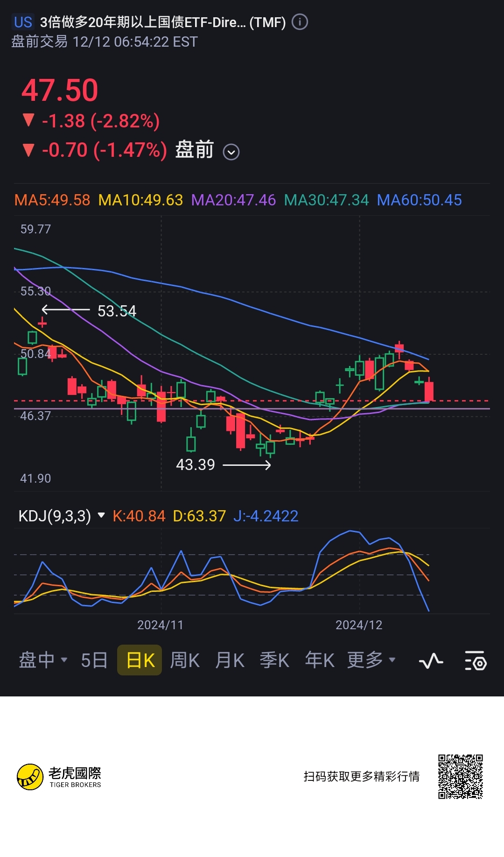The width and height of the screenshot is (504, 857).
Task: Switch to the 5日 chart tab
Action: [94, 660]
